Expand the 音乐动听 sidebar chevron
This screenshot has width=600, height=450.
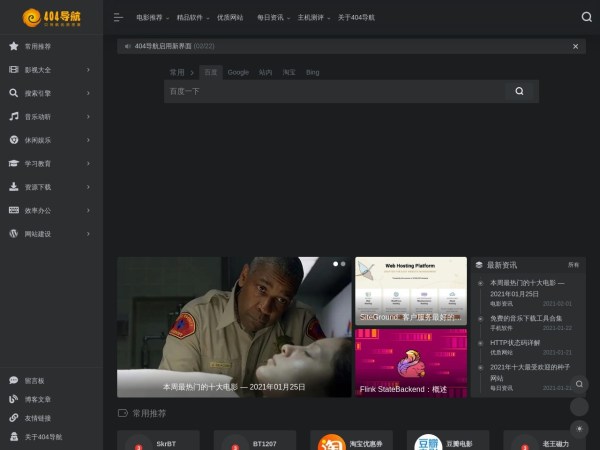click(x=88, y=116)
